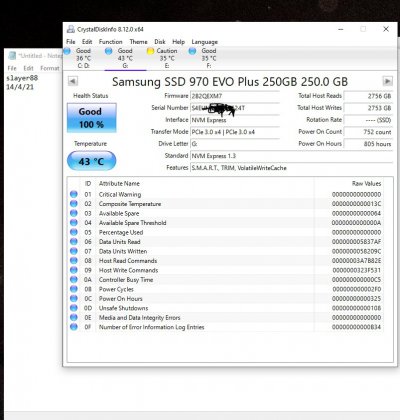Click the blue status icon for C: D:
Viewport: 400px width, 420px height.
point(67,51)
